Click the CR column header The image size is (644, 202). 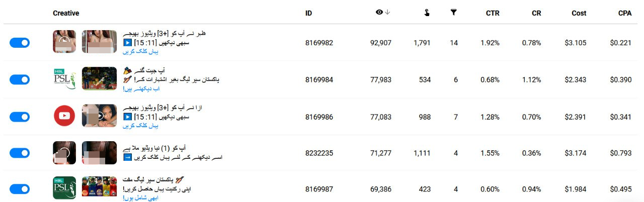click(x=536, y=13)
